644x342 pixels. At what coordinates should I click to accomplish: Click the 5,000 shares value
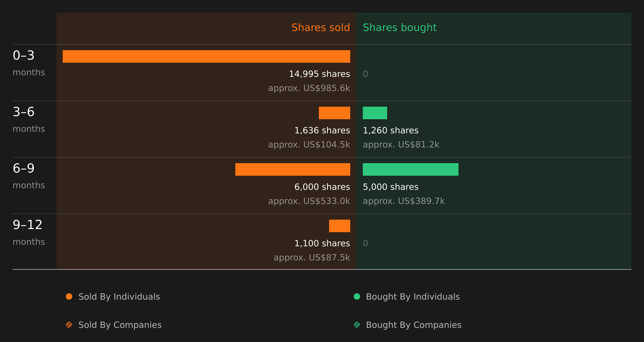pos(391,187)
